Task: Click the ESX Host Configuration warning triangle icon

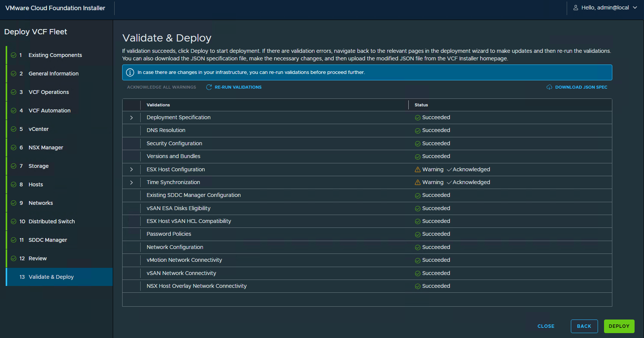Action: pyautogui.click(x=418, y=169)
